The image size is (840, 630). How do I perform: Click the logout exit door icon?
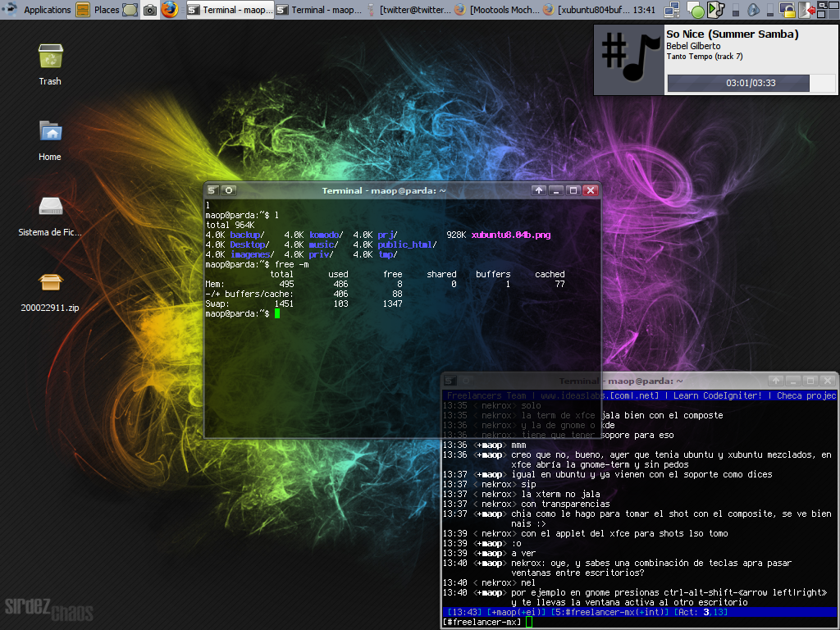pos(807,10)
